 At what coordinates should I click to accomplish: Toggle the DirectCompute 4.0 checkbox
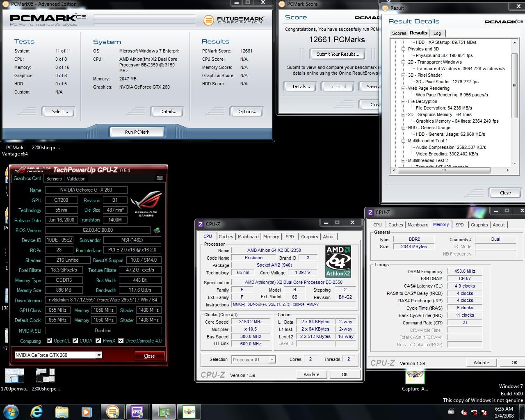pyautogui.click(x=121, y=341)
